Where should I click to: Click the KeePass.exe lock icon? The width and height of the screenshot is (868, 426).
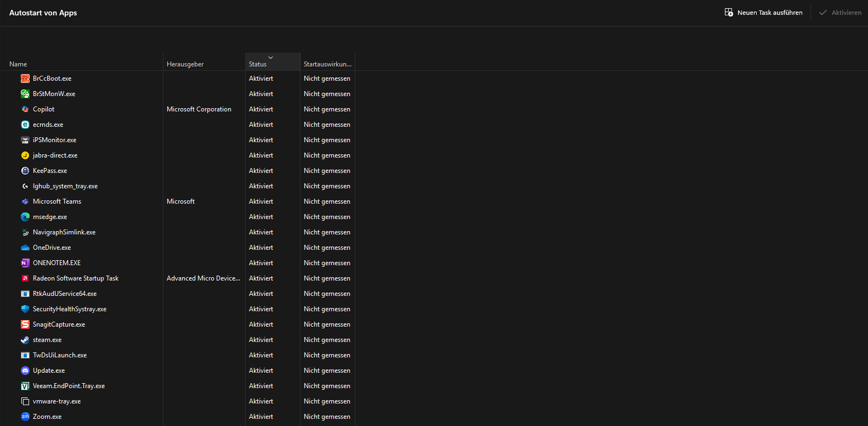(25, 171)
